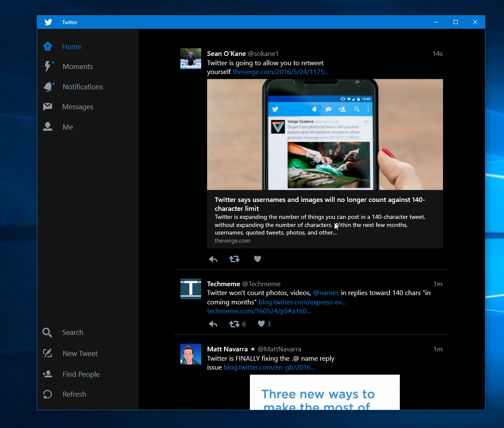
Task: Minimize the Twitter window
Action: pyautogui.click(x=436, y=22)
